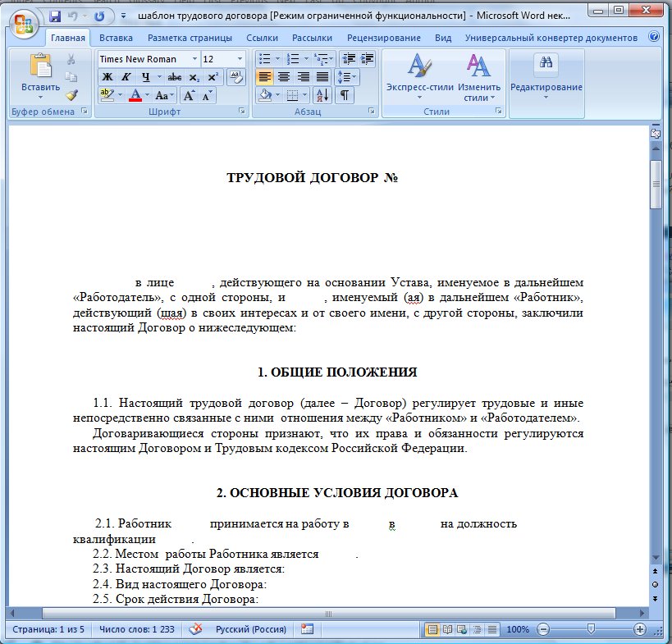Toggle underline Ч formatting
Image resolution: width=672 pixels, height=644 pixels.
point(146,77)
